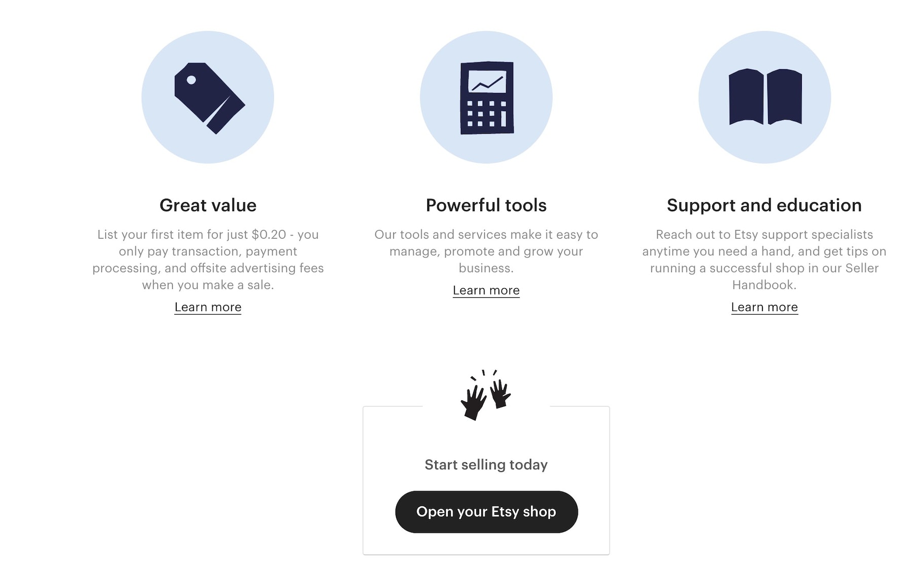
Task: Click the right hand of the high-five icon
Action: tap(500, 393)
